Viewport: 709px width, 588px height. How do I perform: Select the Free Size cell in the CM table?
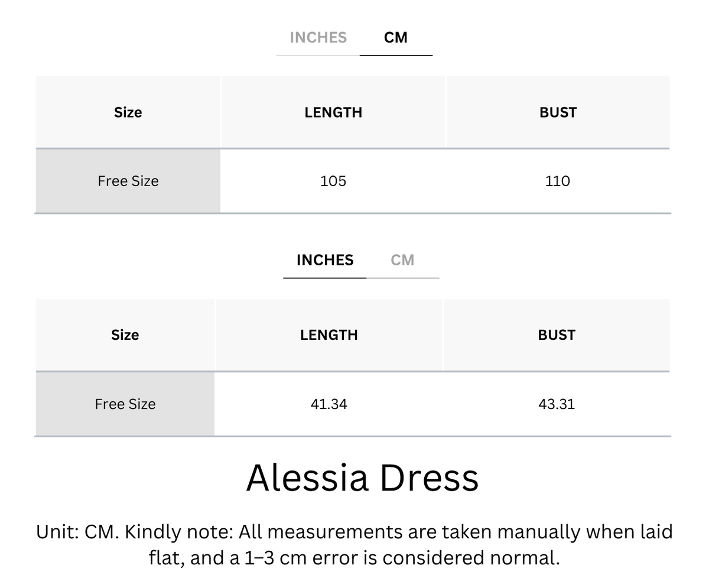(x=128, y=181)
